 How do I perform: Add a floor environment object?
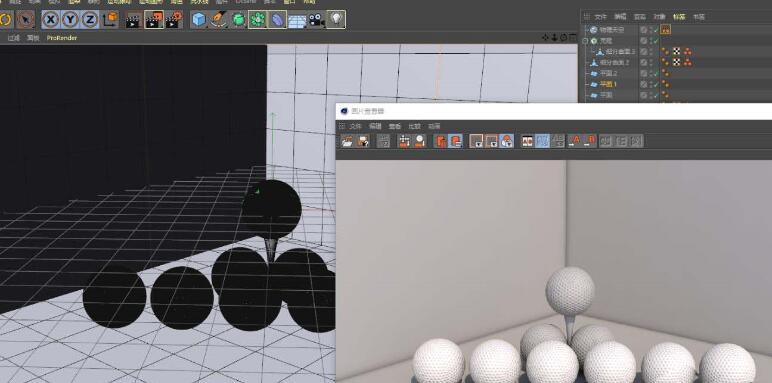pos(297,20)
